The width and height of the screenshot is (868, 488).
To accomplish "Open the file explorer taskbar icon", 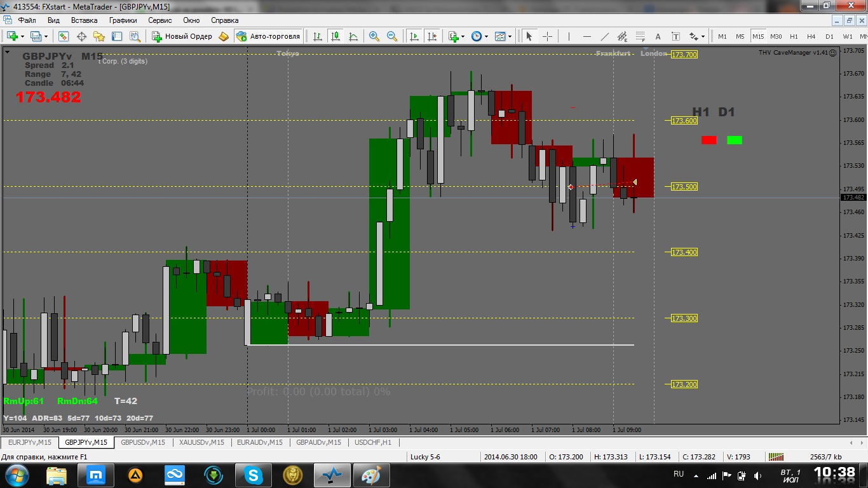I will pos(57,474).
